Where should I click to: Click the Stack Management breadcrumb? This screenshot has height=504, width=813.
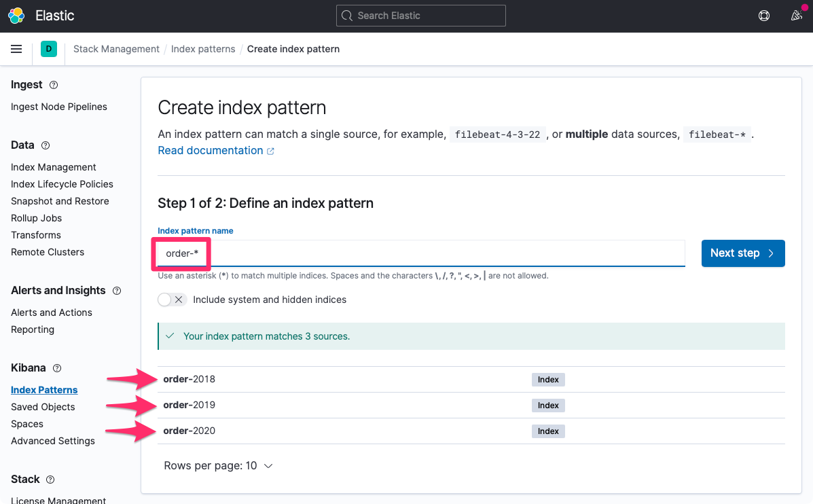point(116,49)
